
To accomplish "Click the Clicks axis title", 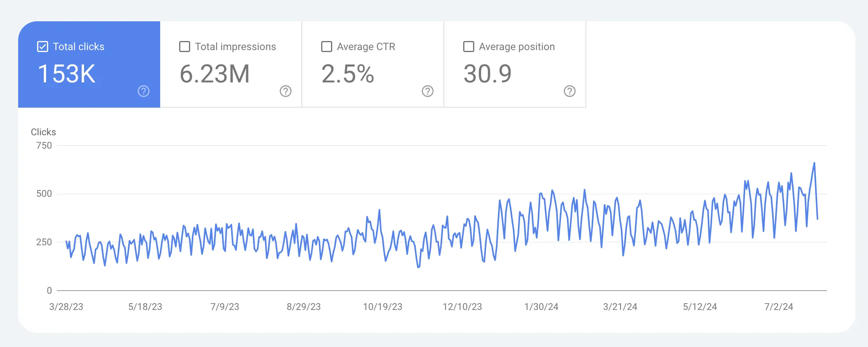I will 43,132.
